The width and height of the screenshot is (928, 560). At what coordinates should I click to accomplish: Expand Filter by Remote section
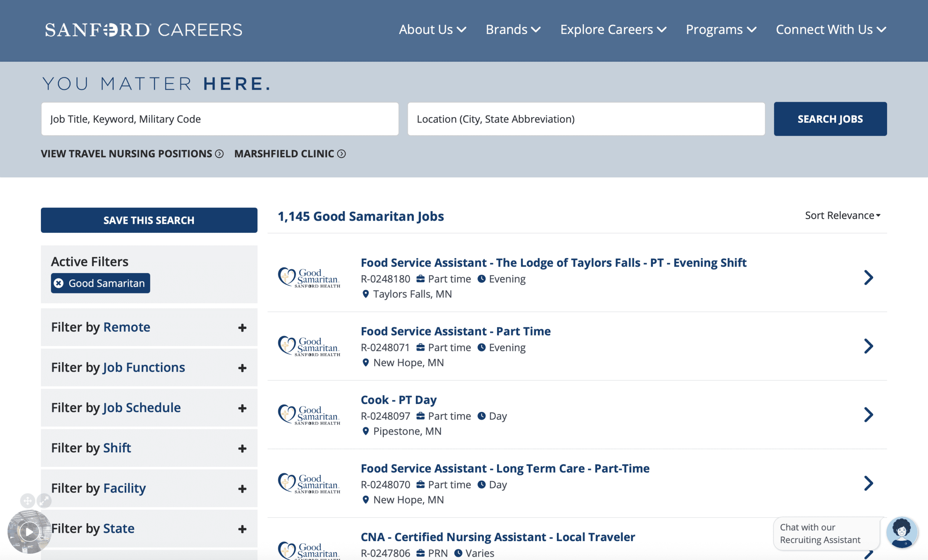[x=242, y=327]
